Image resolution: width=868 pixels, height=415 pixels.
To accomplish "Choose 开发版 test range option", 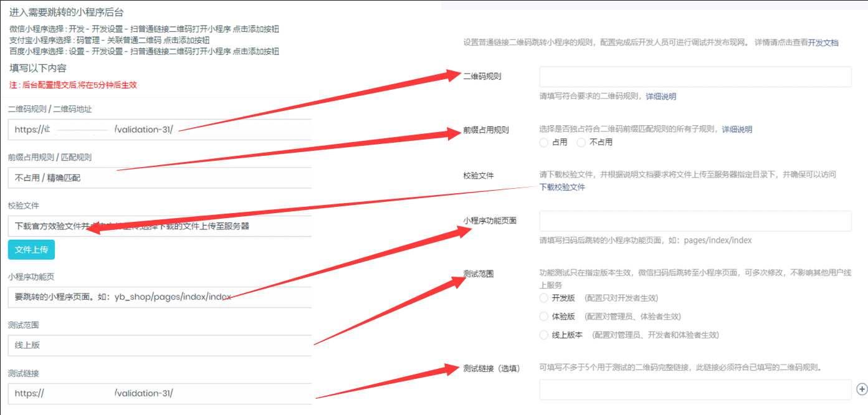I will pyautogui.click(x=544, y=298).
